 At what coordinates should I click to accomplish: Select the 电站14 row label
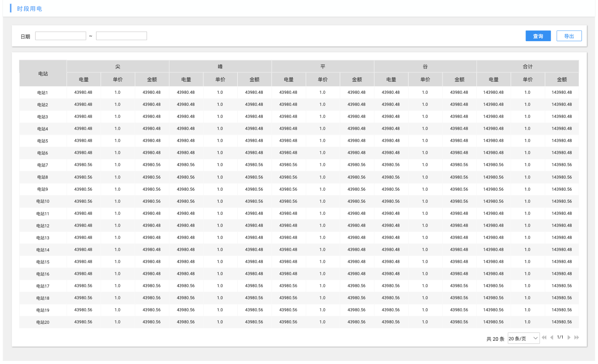43,250
